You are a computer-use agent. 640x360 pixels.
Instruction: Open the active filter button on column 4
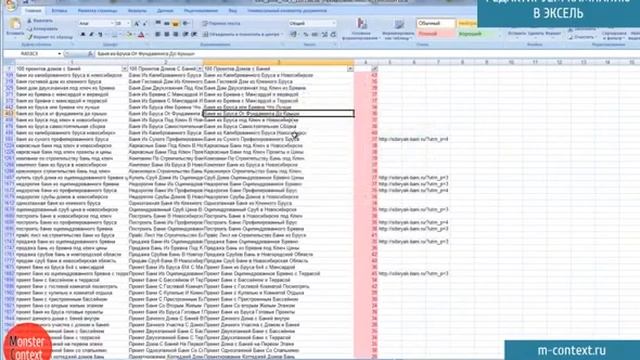[x=374, y=69]
